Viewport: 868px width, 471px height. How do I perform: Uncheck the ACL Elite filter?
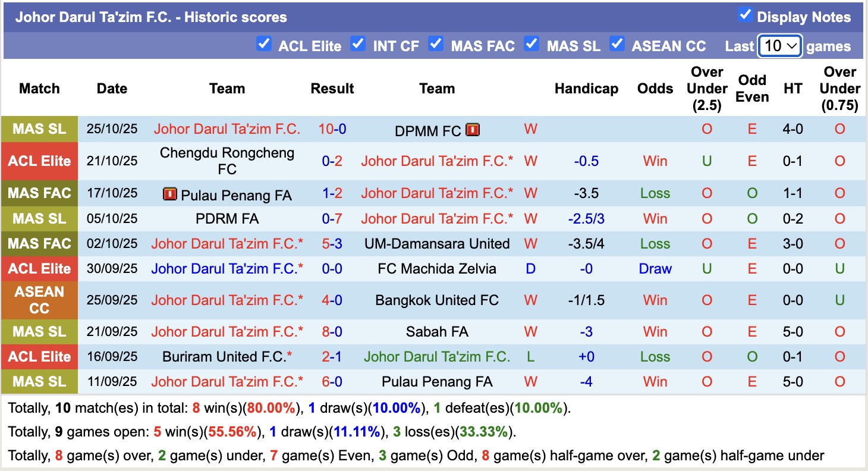point(264,44)
